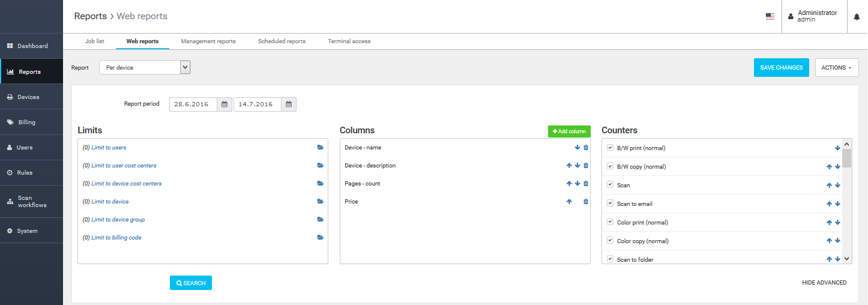This screenshot has height=305, width=868.
Task: Delete the Price column with trash icon
Action: point(586,202)
